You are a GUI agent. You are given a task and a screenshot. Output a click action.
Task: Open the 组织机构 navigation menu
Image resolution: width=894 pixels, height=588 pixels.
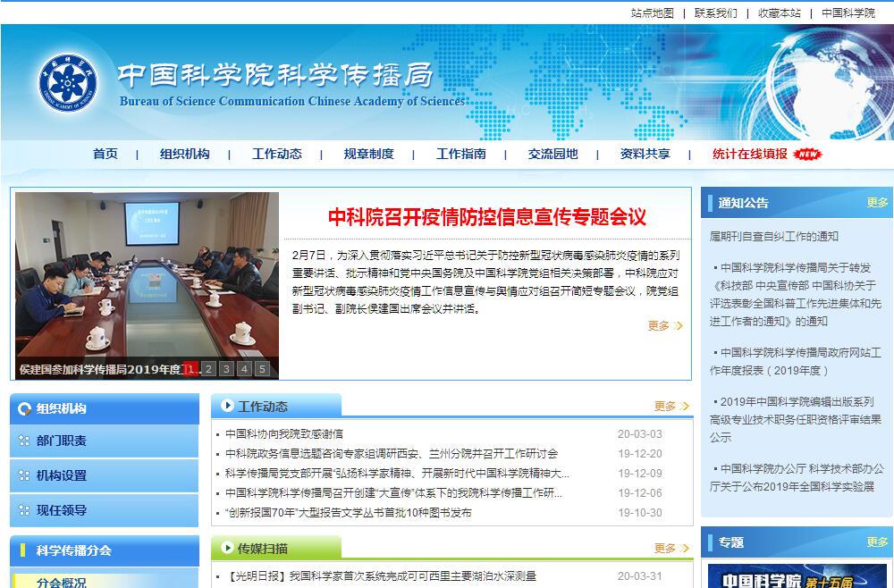[x=185, y=154]
